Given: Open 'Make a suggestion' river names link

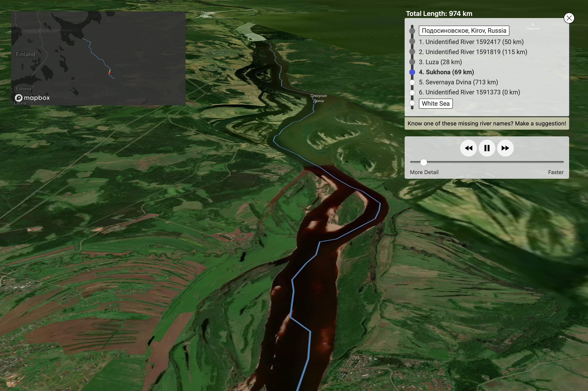Looking at the screenshot, I should [x=487, y=123].
